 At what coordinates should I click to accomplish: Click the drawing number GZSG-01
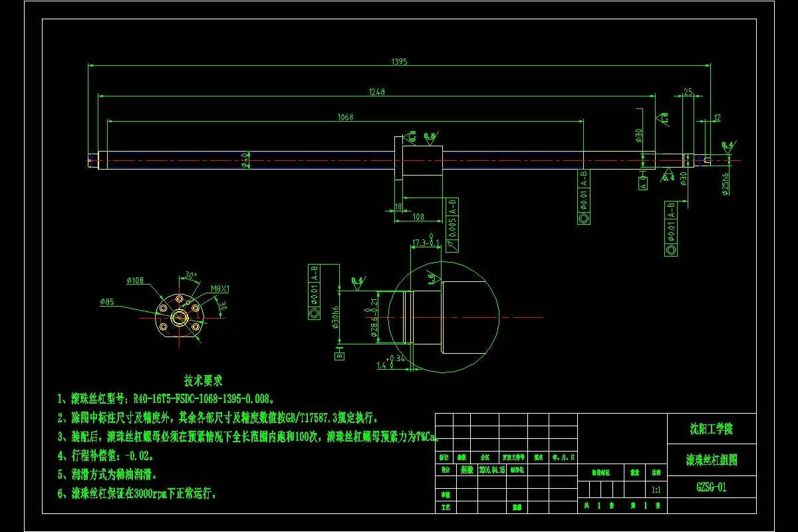pyautogui.click(x=711, y=487)
